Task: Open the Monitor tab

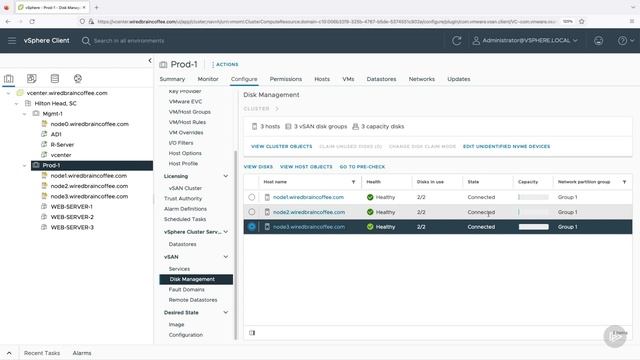Action: pyautogui.click(x=208, y=79)
